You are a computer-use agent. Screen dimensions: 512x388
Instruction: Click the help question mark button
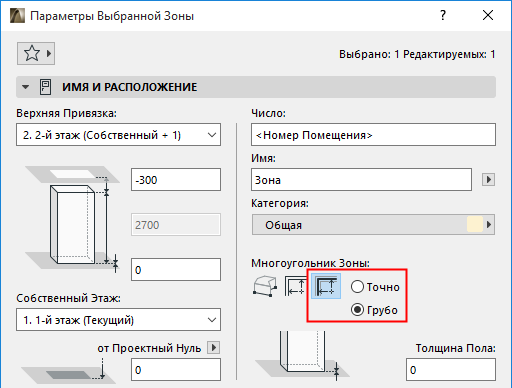443,15
